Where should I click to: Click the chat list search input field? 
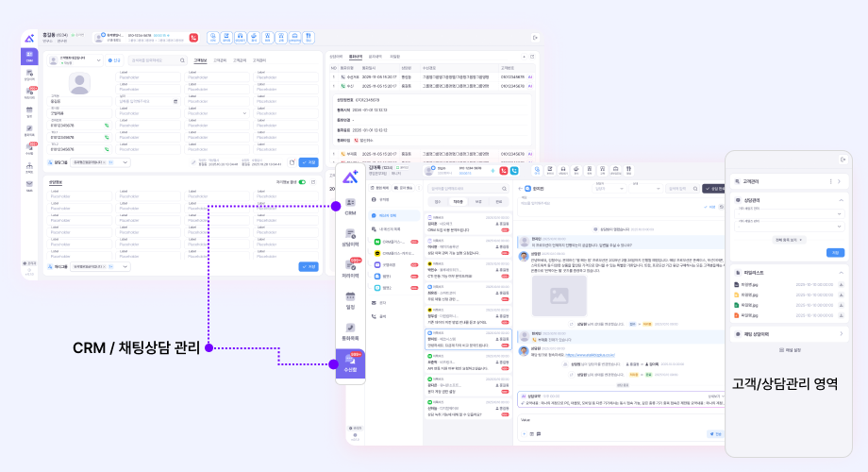468,189
